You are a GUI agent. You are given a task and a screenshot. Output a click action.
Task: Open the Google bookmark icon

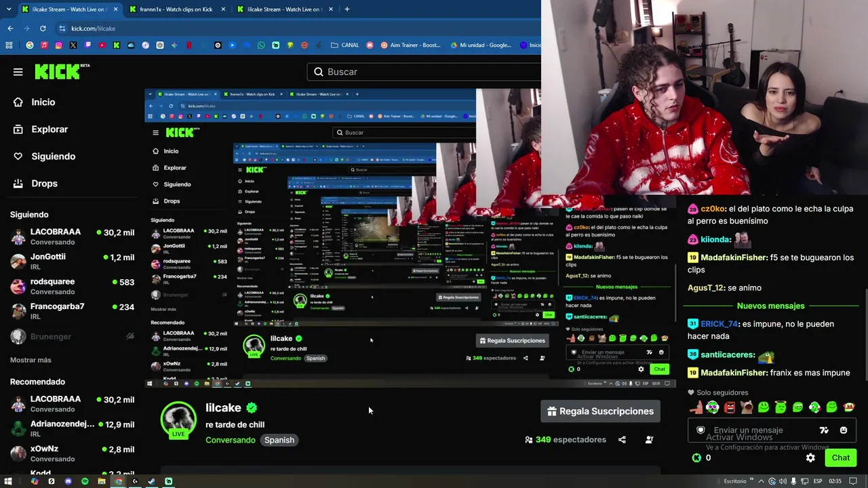(x=29, y=45)
